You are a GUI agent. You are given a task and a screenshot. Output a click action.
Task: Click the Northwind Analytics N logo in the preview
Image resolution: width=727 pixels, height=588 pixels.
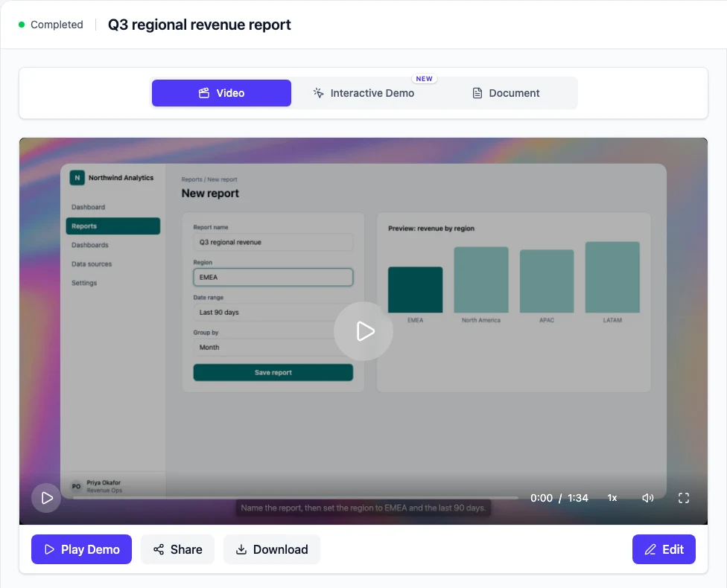(77, 177)
